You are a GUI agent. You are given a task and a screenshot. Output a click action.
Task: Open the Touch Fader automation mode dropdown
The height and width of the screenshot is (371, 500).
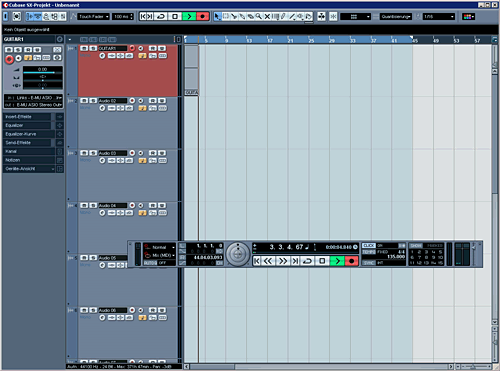[x=94, y=16]
